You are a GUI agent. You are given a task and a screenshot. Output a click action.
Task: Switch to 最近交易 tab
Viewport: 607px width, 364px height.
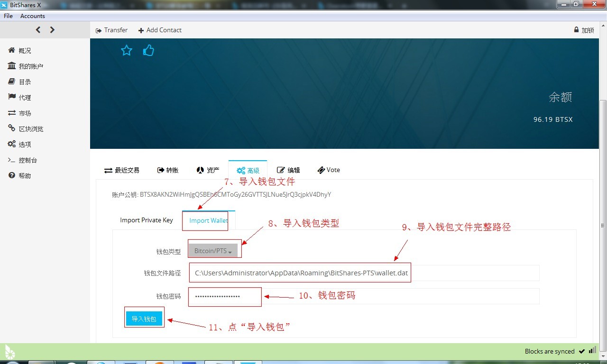(122, 170)
